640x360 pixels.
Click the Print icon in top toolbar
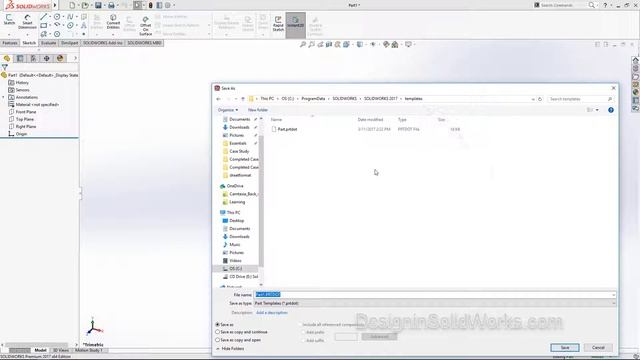pyautogui.click(x=111, y=5)
